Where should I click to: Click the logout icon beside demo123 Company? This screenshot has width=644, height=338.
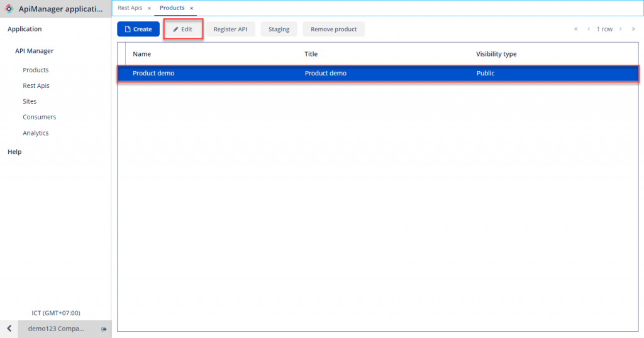(104, 329)
